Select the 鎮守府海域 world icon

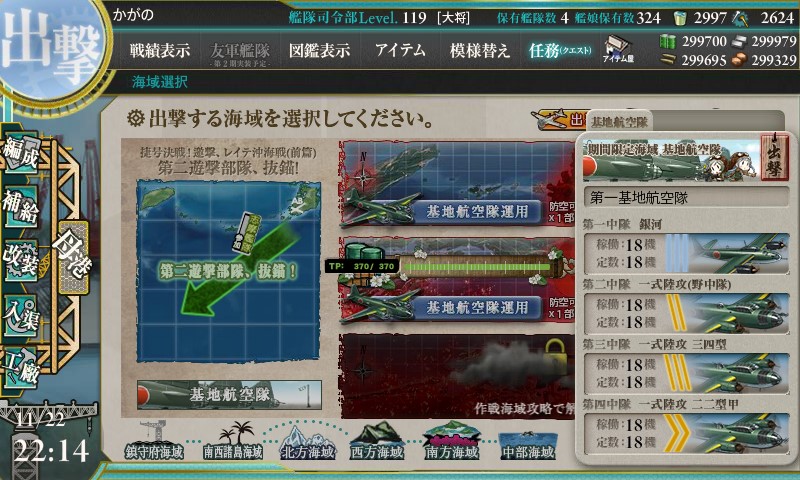point(154,441)
